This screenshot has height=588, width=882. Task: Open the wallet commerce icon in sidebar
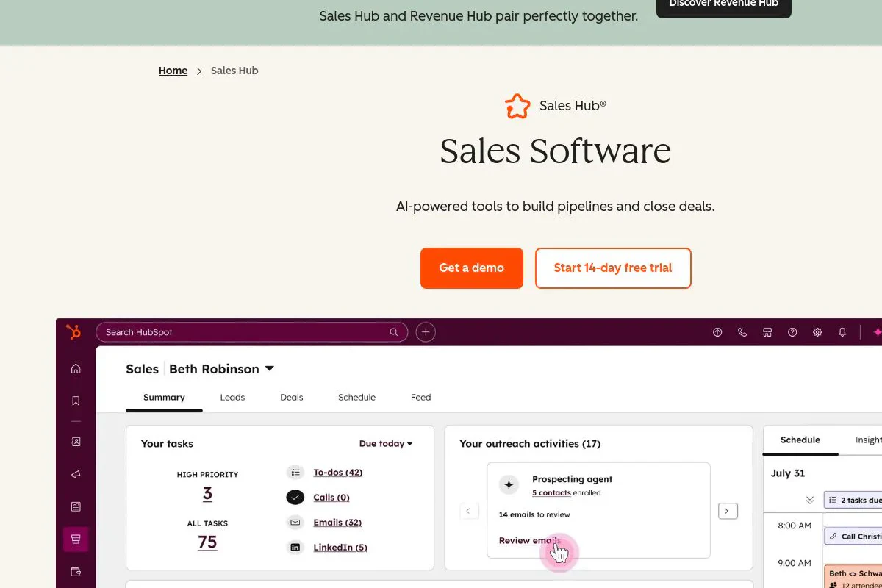[x=76, y=571]
